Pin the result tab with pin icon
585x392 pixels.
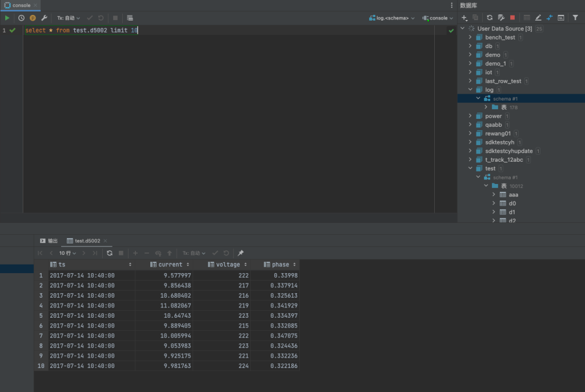click(x=240, y=253)
